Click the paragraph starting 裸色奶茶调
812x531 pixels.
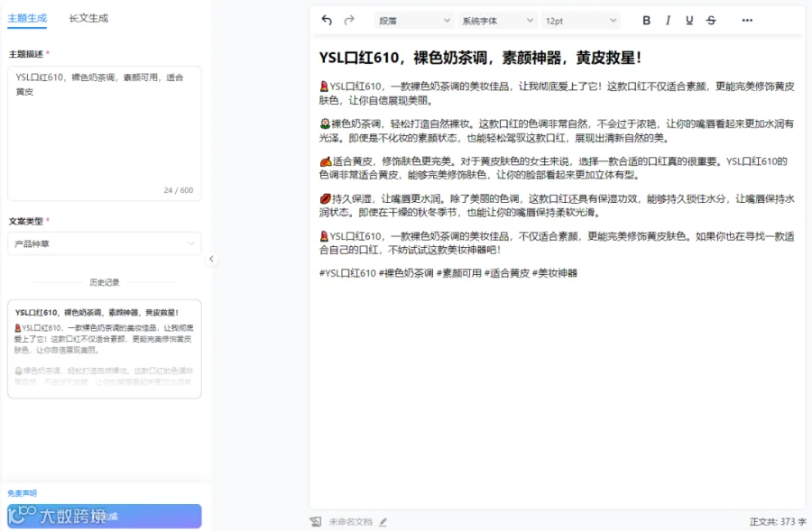coord(557,131)
